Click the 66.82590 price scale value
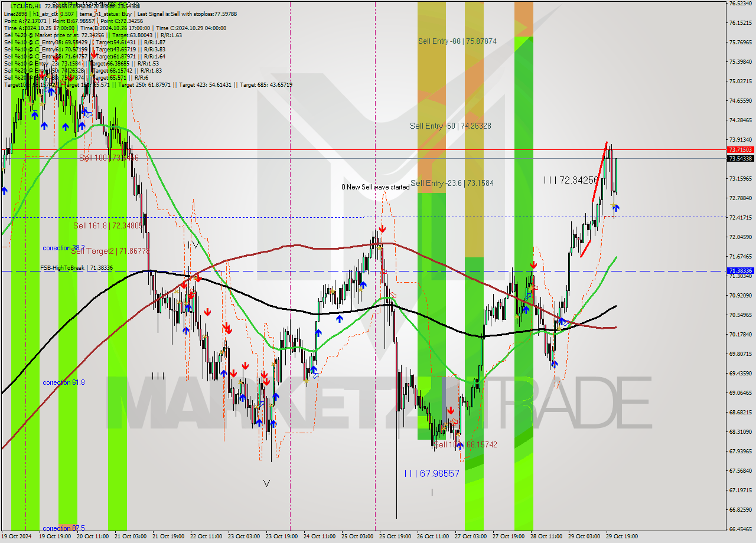 741,509
